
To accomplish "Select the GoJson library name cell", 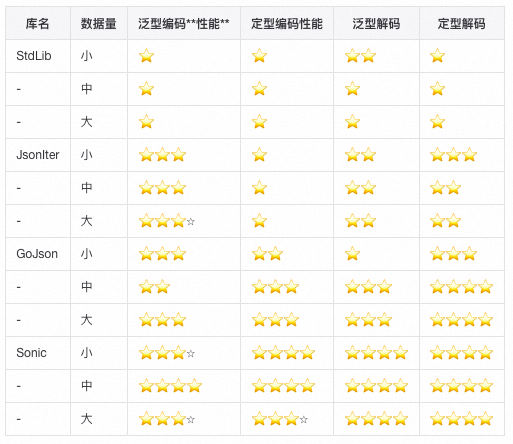I will [37, 254].
